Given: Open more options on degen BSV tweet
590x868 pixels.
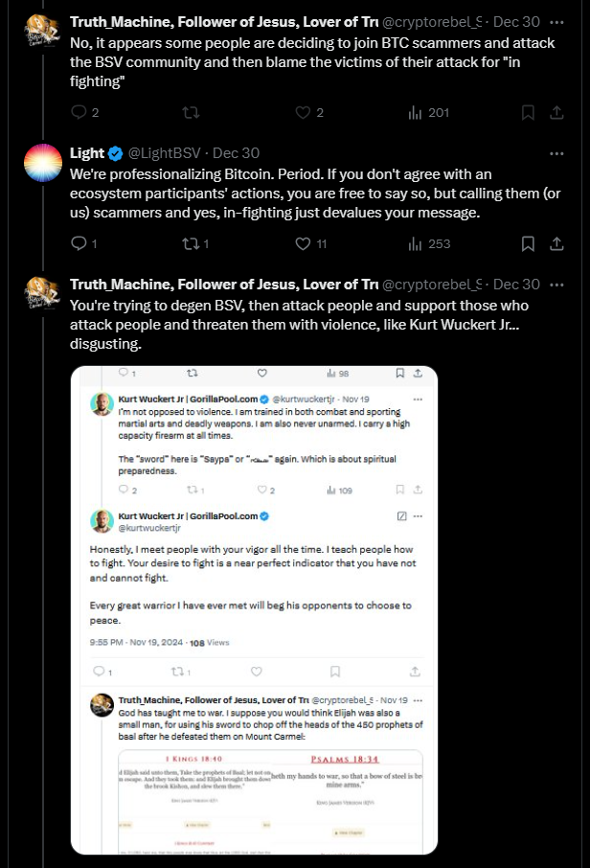Looking at the screenshot, I should click(556, 285).
